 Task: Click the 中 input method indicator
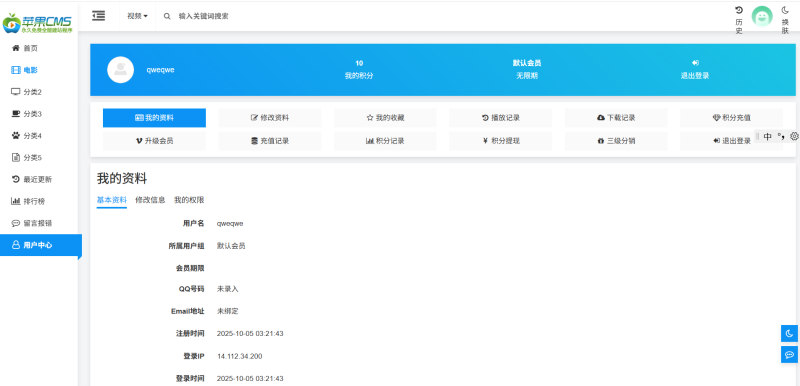(768, 137)
